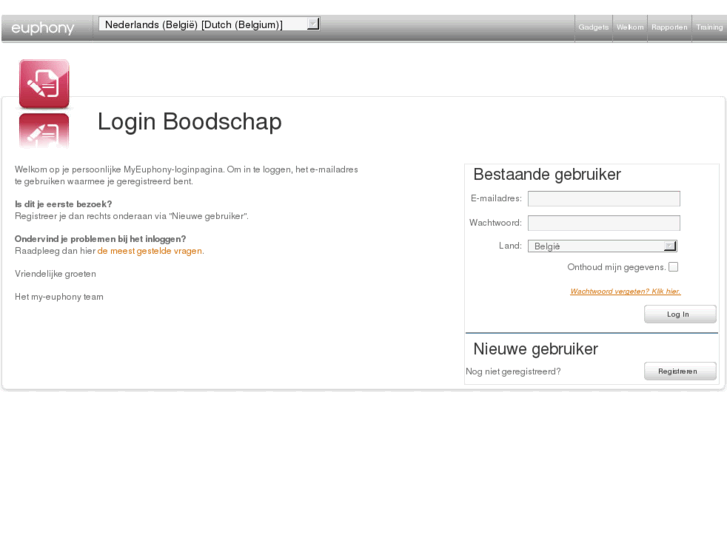Screen dimensions: 727x545
Task: Focus the E-mailadres input field
Action: click(x=604, y=199)
